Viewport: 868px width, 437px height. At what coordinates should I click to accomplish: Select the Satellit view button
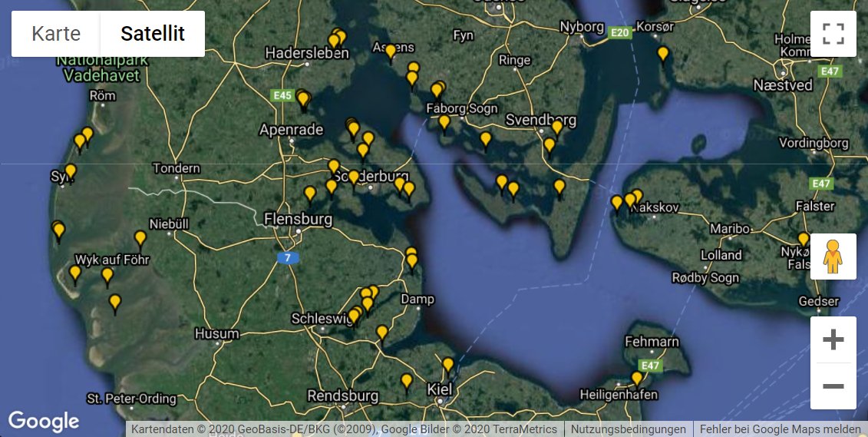pyautogui.click(x=153, y=34)
